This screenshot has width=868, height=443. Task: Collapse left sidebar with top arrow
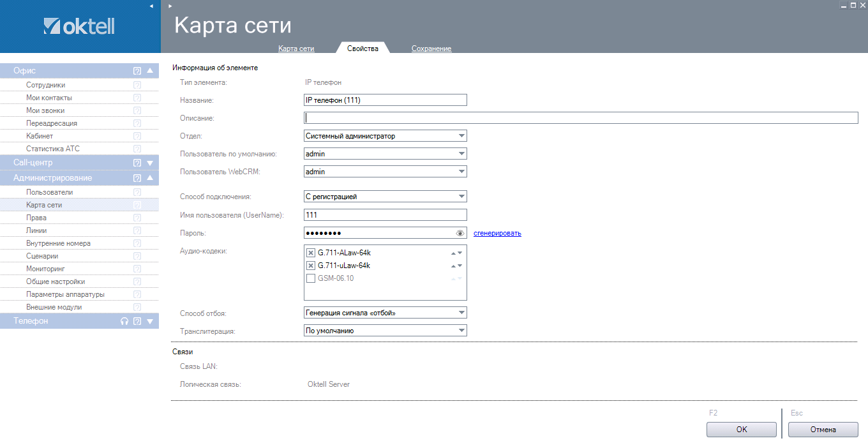point(151,6)
